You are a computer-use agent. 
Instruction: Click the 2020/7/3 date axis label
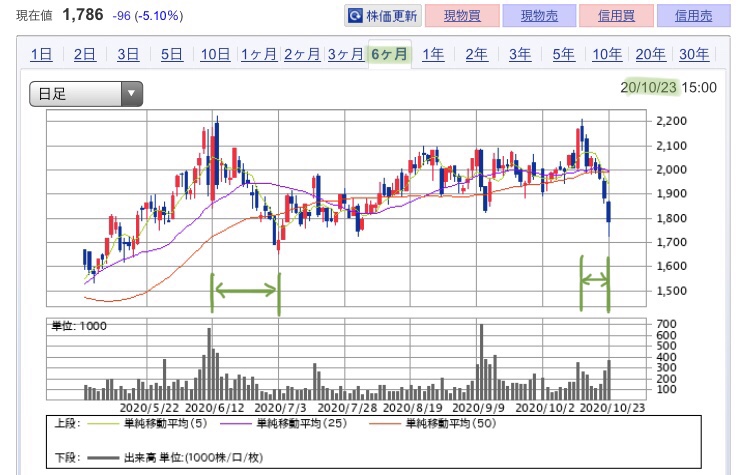pos(280,408)
